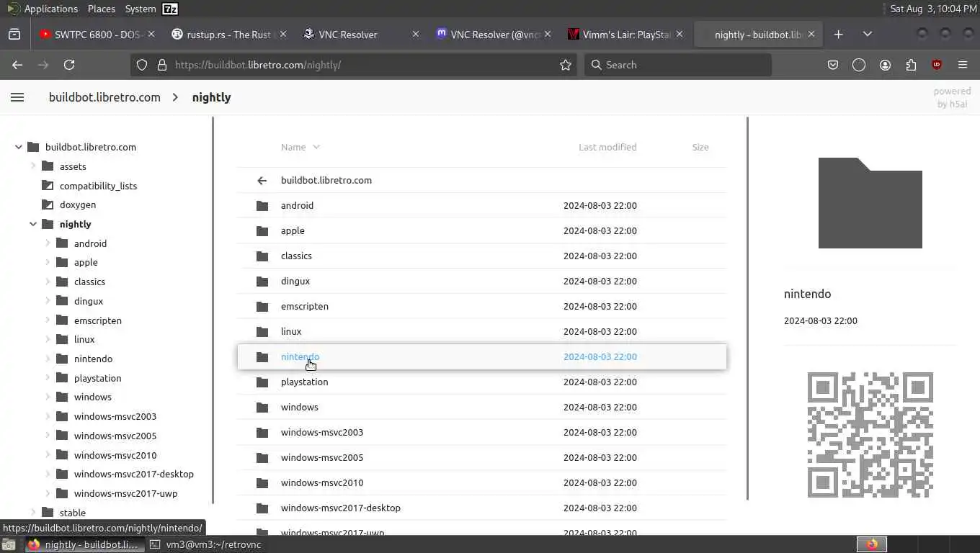This screenshot has width=980, height=553.
Task: Switch to rustup.rs tab
Action: tap(229, 34)
